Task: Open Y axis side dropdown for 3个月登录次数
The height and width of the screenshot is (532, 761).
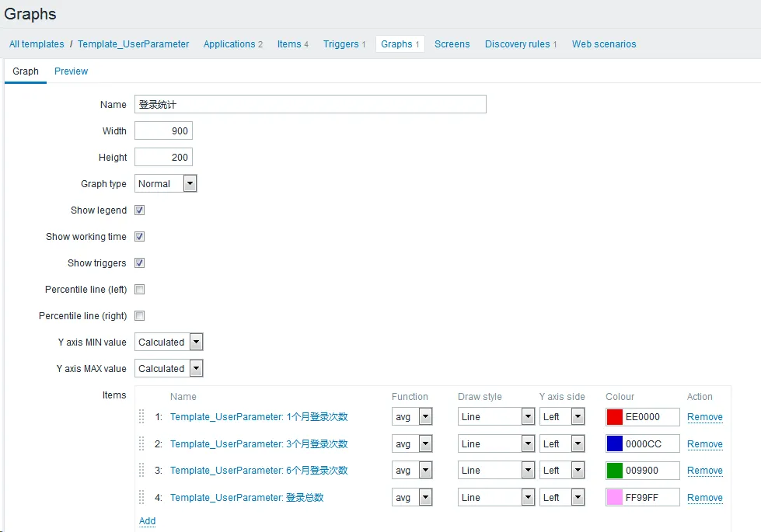Action: tap(562, 443)
